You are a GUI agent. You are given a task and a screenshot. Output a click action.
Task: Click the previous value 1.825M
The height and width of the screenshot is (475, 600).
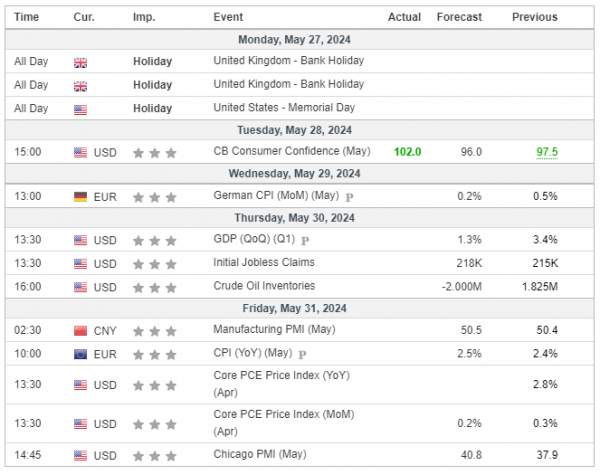(540, 287)
